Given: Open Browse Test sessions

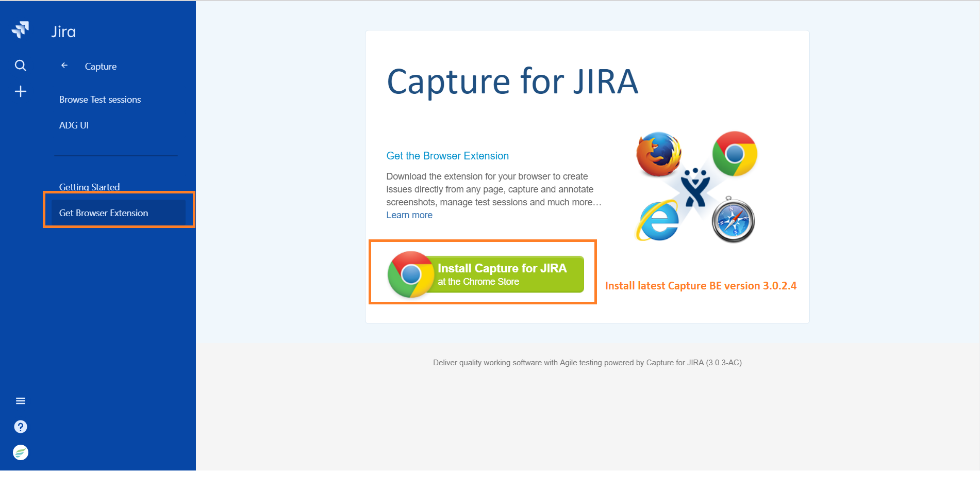Looking at the screenshot, I should coord(100,100).
